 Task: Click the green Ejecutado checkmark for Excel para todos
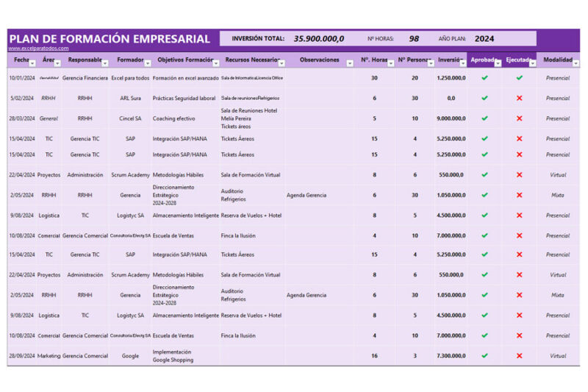coord(519,78)
